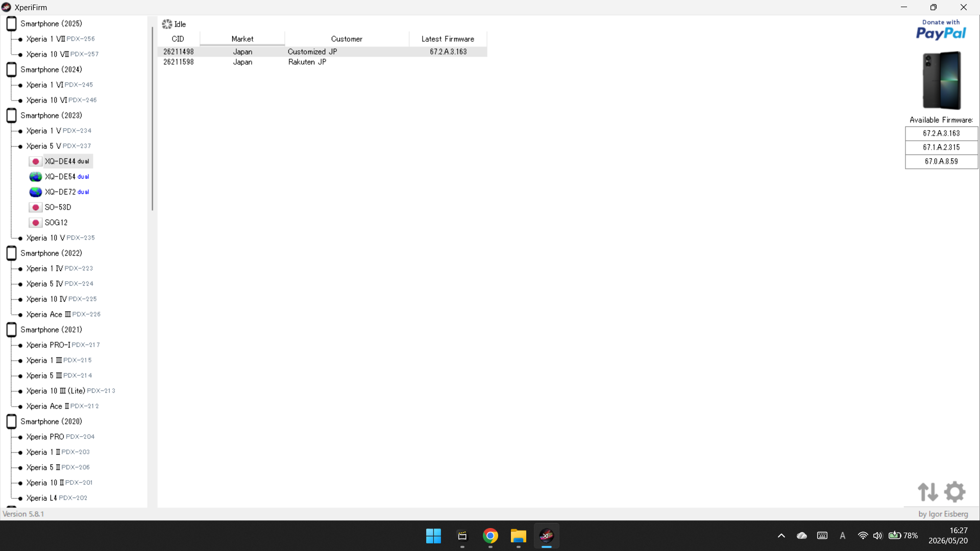Expand Xperia 10 V PDX-235
Image resolution: width=980 pixels, height=551 pixels.
(60, 238)
